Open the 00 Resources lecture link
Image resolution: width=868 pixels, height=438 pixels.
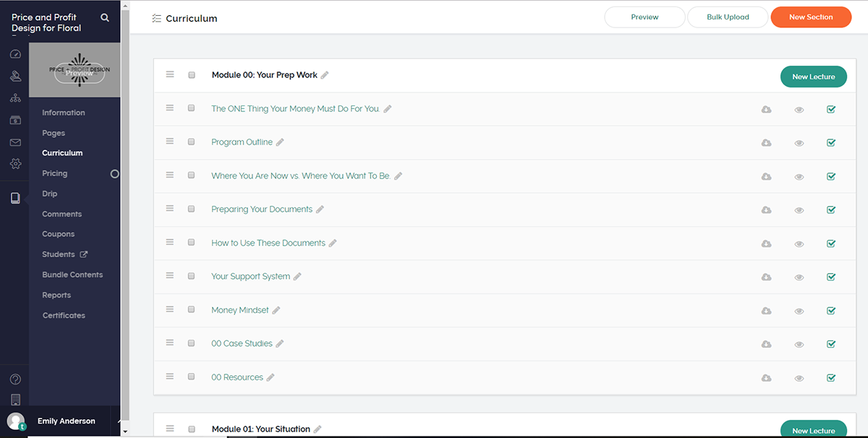(237, 377)
